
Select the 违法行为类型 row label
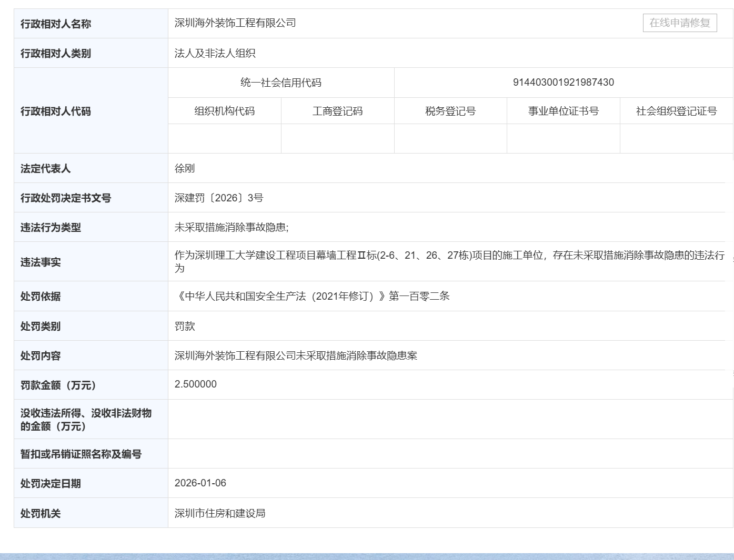51,227
